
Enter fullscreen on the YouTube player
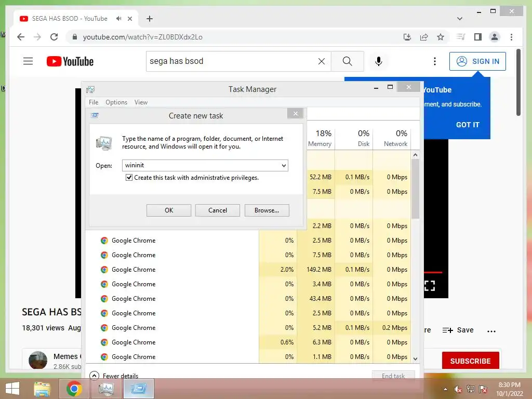point(430,286)
